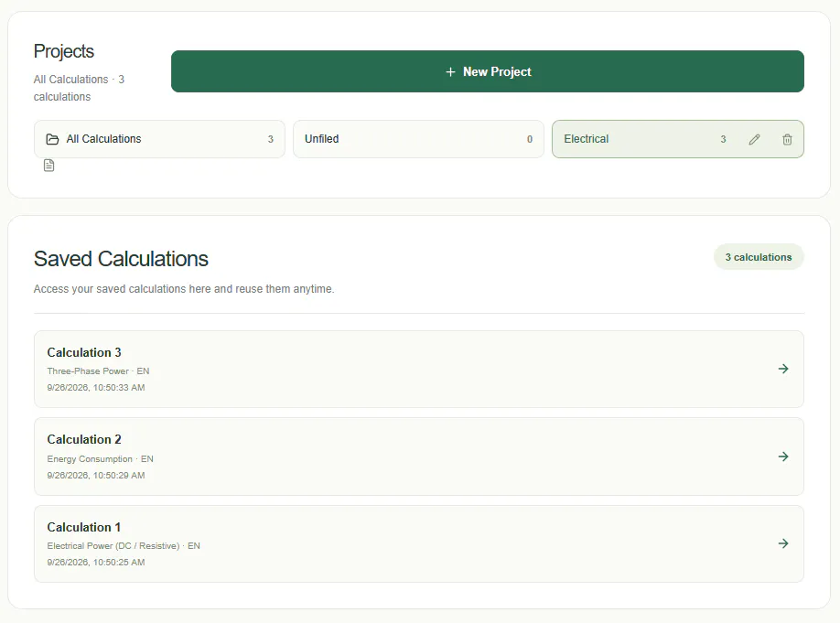Screen dimensions: 840x623
Task: Click the document icon below All Calculations
Action: (x=48, y=166)
